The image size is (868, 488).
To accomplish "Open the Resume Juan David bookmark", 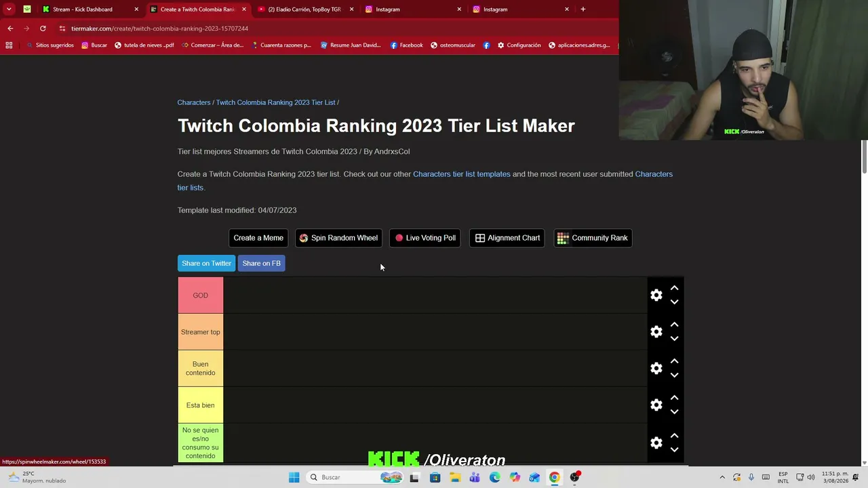I will [x=351, y=45].
